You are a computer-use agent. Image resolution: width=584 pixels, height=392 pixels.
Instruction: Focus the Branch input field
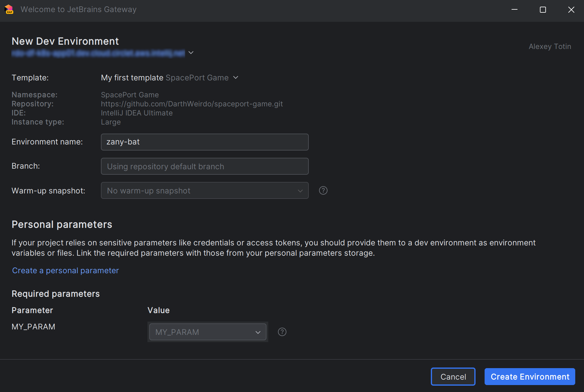[x=204, y=166]
